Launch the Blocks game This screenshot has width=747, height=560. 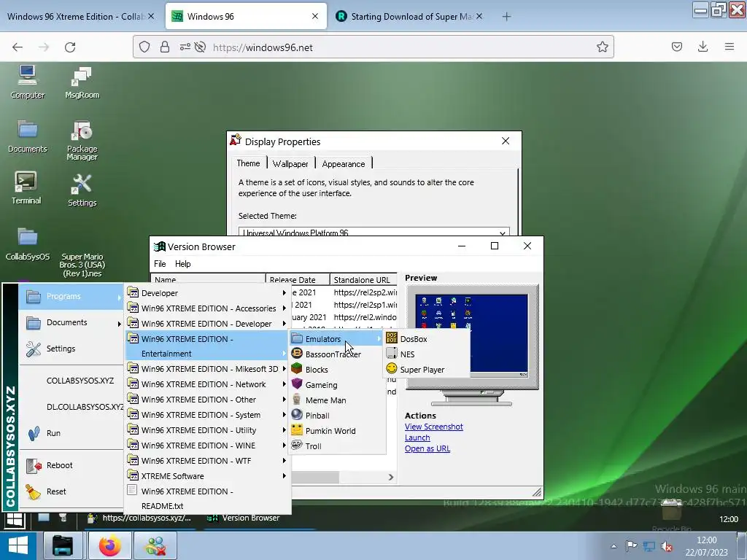click(337, 369)
